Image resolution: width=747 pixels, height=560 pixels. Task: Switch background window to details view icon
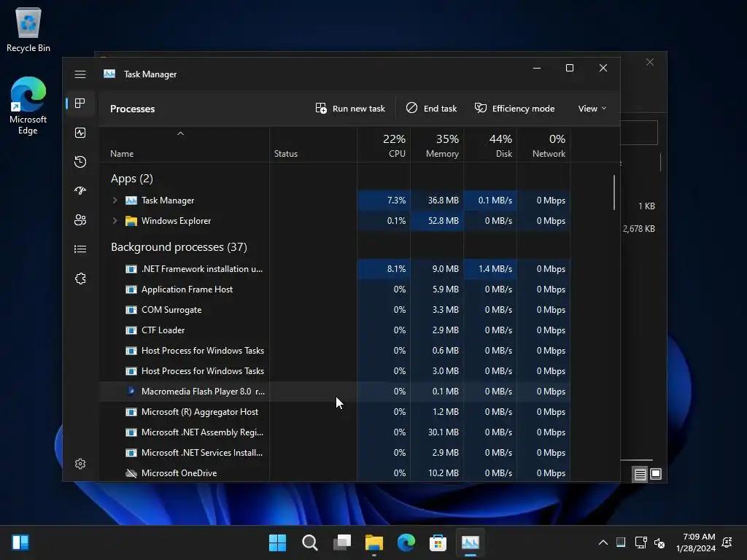[640, 474]
